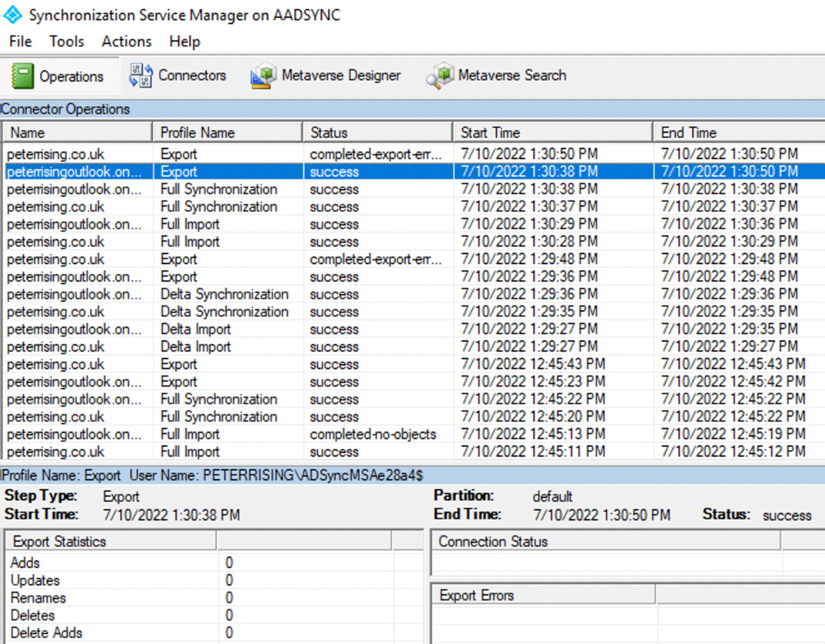Sort by the End Time column header
Image resolution: width=825 pixels, height=644 pixels.
(739, 133)
